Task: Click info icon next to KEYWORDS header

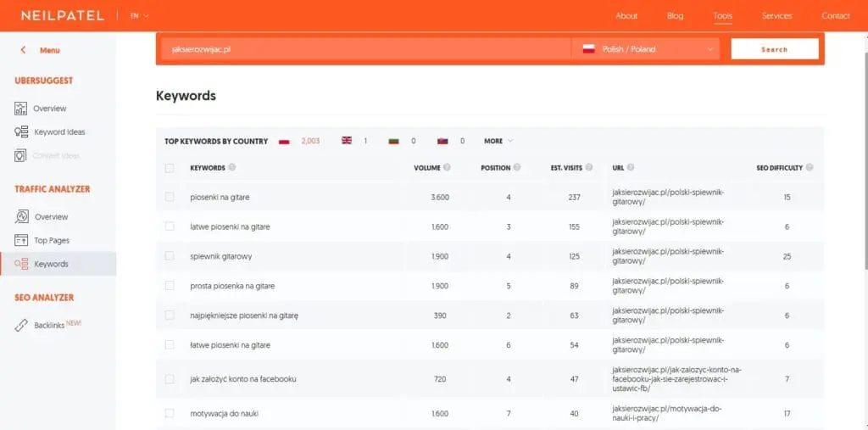Action: click(x=232, y=167)
